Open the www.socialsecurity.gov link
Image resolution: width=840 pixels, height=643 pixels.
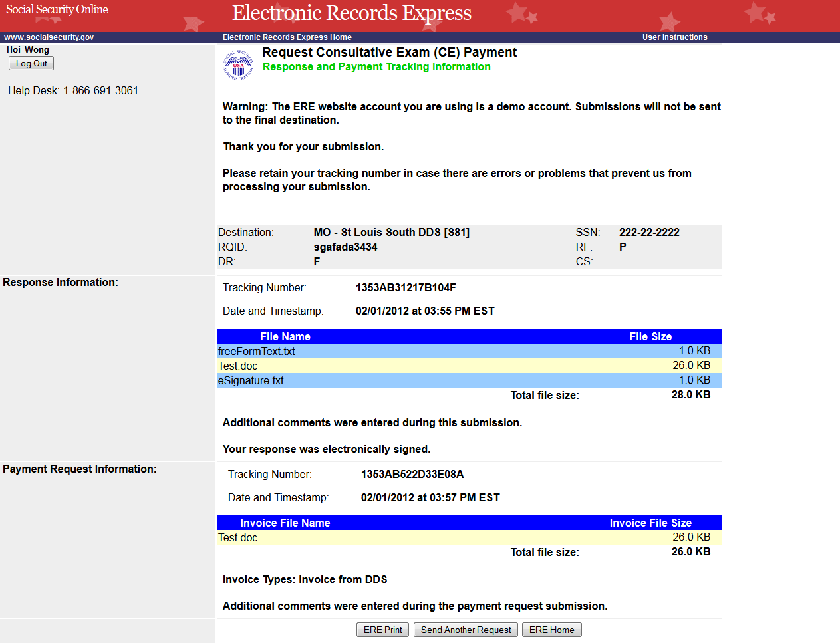[49, 37]
